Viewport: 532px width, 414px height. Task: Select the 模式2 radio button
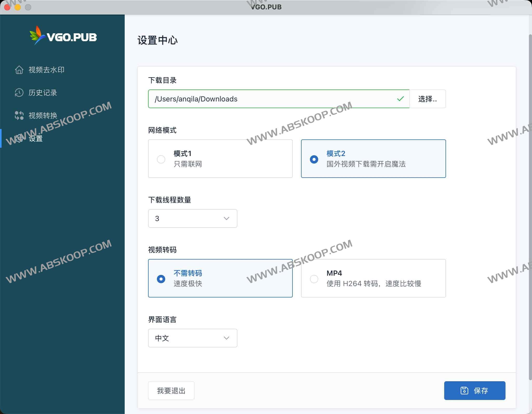click(x=314, y=159)
